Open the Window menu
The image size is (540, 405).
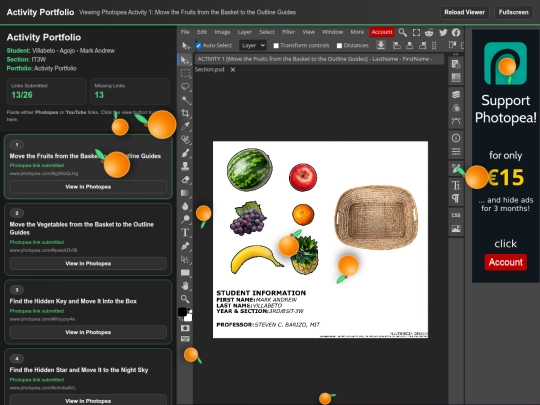(332, 32)
